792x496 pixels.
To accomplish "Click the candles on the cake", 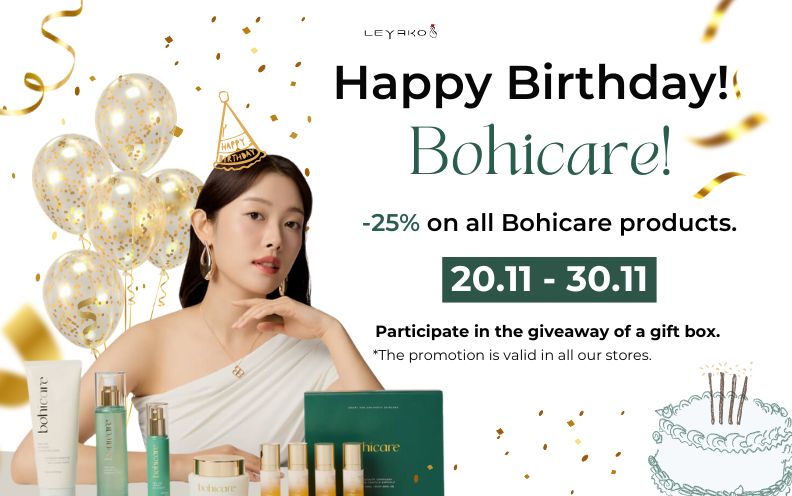I will pos(727,395).
